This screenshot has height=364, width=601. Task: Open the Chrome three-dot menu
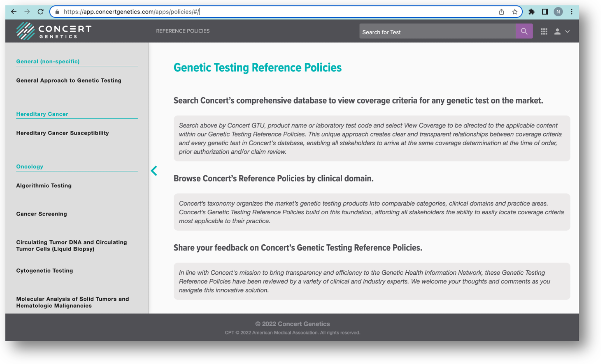click(572, 12)
